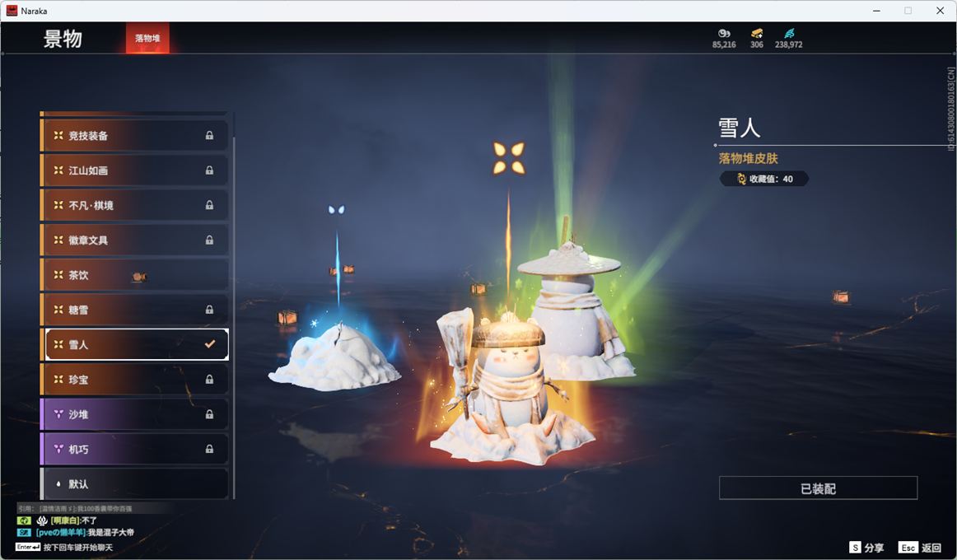This screenshot has height=560, width=957.
Task: Click the Naraka app icon in title bar
Action: pyautogui.click(x=12, y=11)
